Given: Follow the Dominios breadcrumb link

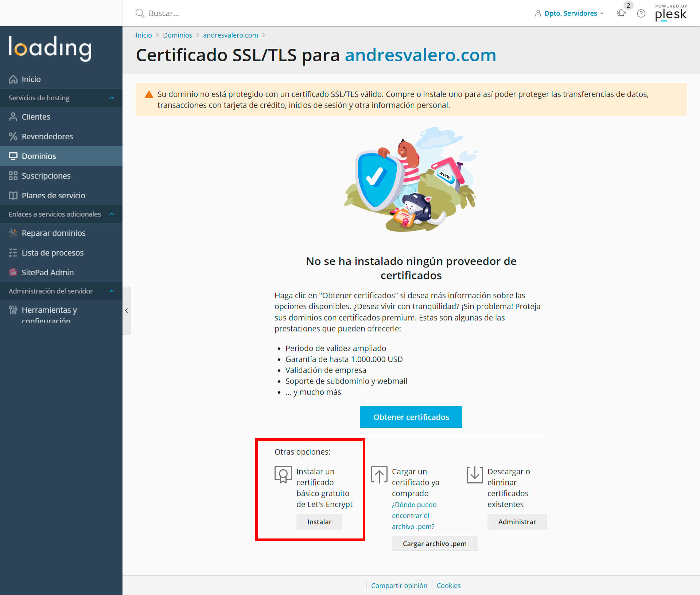Looking at the screenshot, I should coord(178,35).
